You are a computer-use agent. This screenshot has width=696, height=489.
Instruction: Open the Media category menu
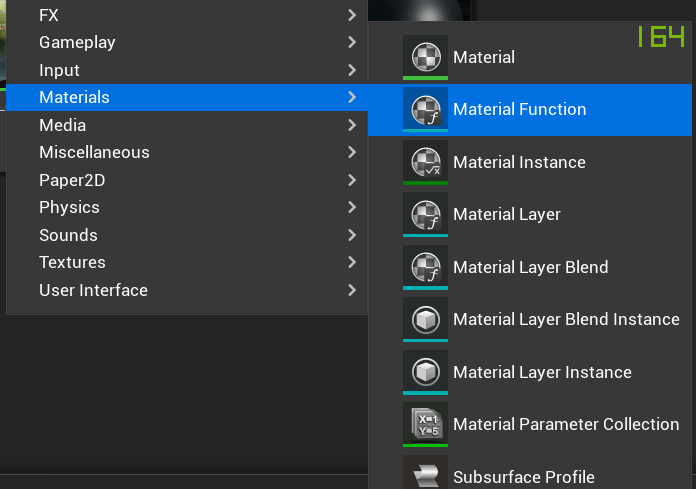63,125
